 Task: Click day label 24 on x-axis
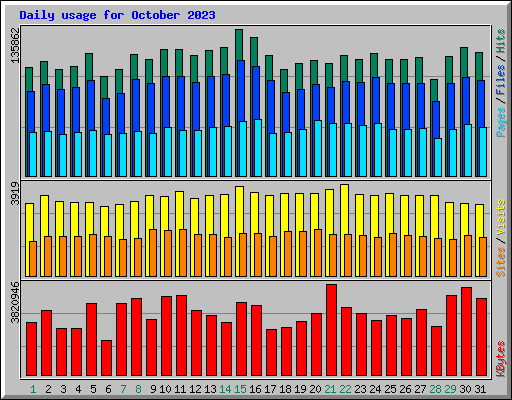coord(375,389)
